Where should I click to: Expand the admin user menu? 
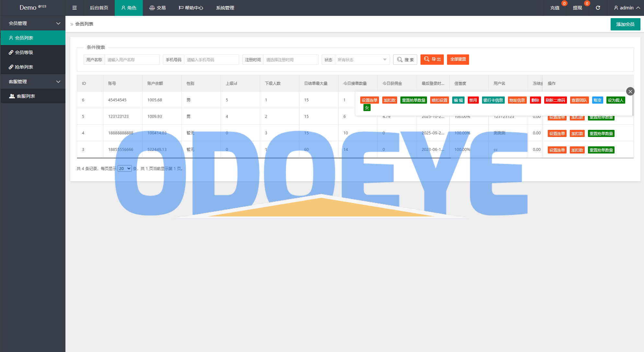(x=627, y=8)
